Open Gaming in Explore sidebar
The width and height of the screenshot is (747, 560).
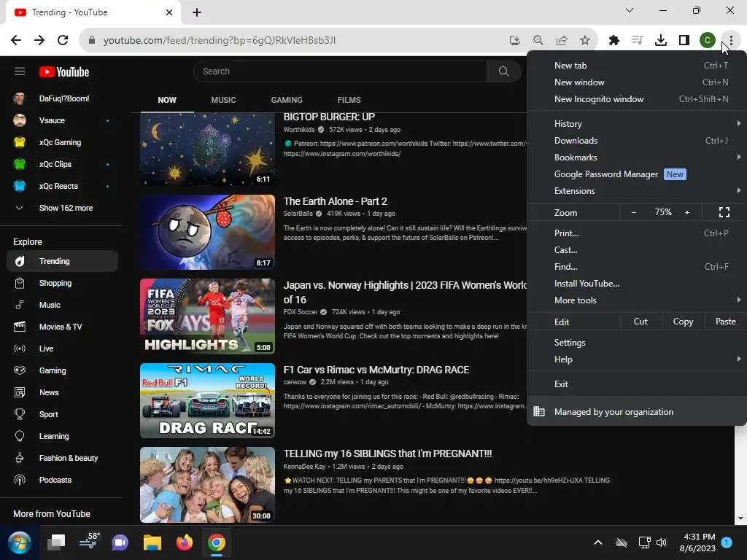click(x=63, y=370)
